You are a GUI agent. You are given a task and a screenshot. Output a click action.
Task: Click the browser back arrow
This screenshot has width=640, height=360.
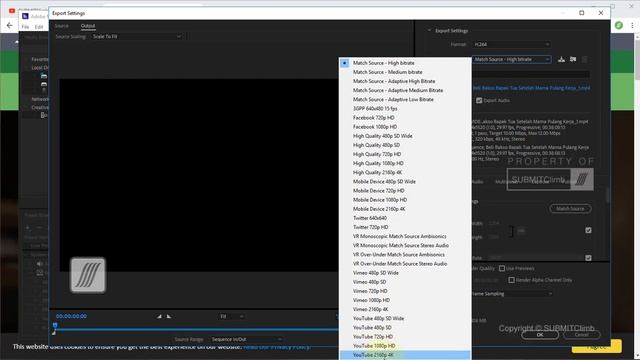10,26
